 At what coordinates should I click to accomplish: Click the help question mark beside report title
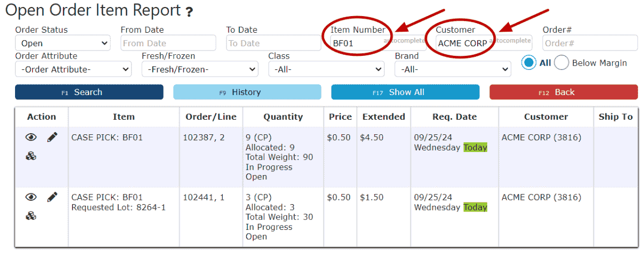click(189, 11)
